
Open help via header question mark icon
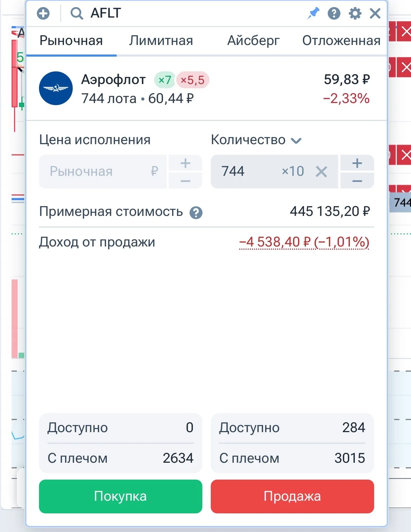334,14
